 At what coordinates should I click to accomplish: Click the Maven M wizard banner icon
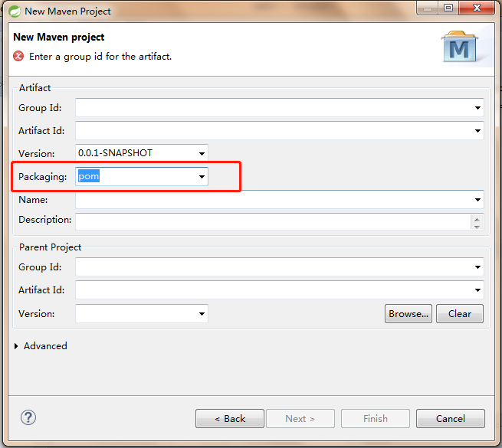click(x=459, y=47)
